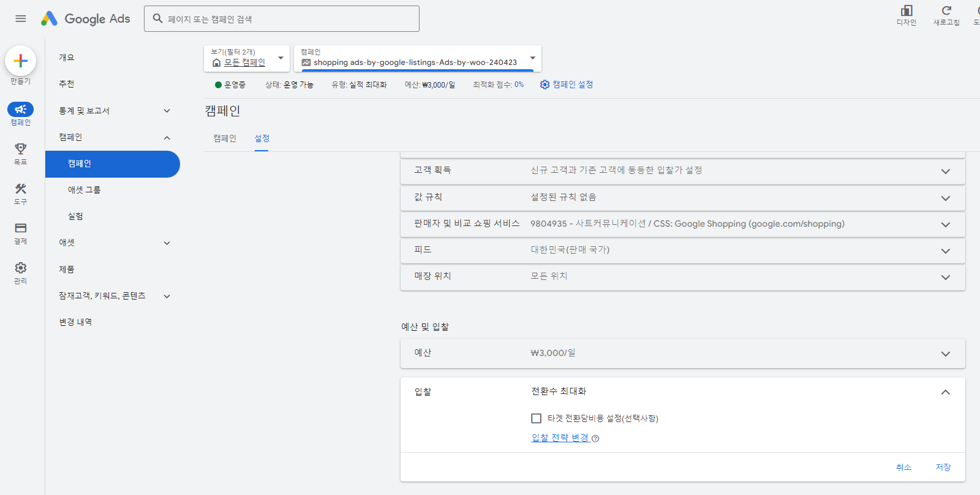The image size is (980, 495).
Task: Click the 전환수 최대화 bidding value
Action: point(559,391)
